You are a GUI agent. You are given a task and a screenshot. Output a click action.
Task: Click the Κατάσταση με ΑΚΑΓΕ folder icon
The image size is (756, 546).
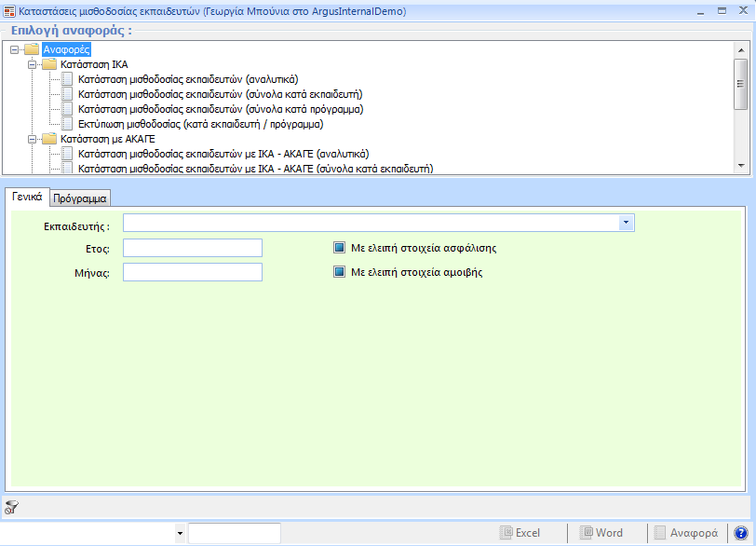tap(49, 139)
